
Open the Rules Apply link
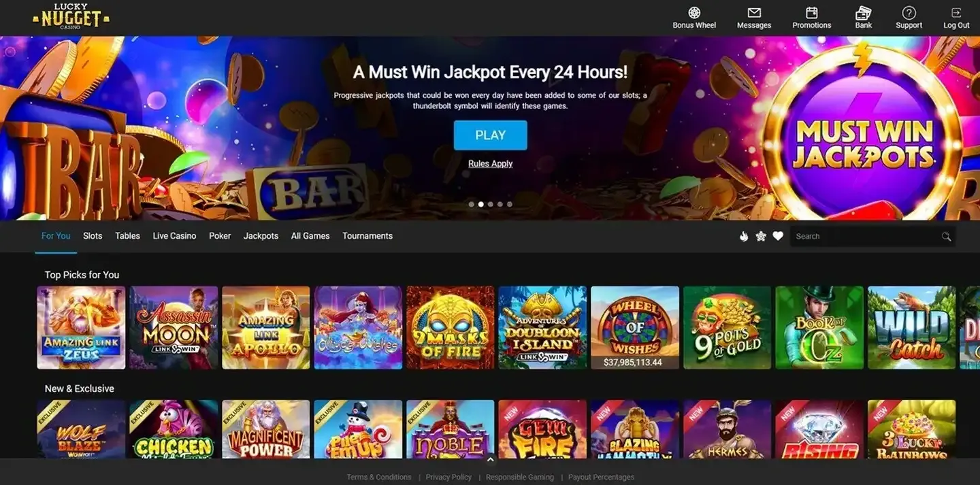491,164
